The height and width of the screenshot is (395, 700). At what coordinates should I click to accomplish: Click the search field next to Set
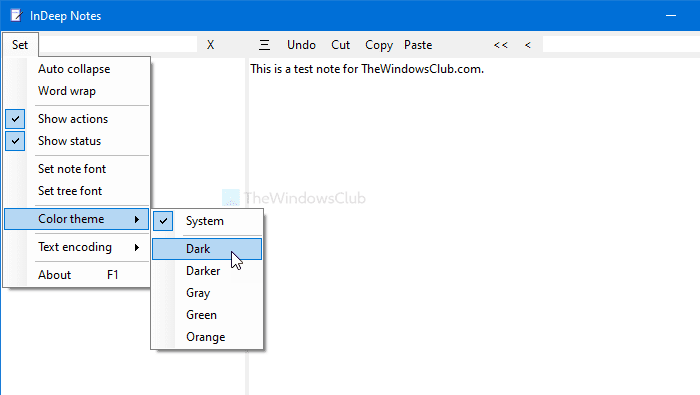[118, 45]
